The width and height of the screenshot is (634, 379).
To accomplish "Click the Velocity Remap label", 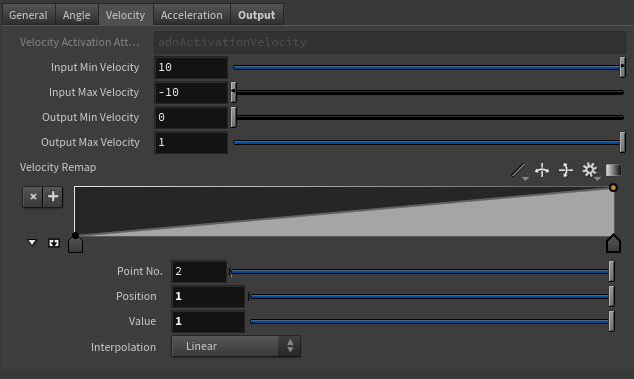I will point(58,167).
